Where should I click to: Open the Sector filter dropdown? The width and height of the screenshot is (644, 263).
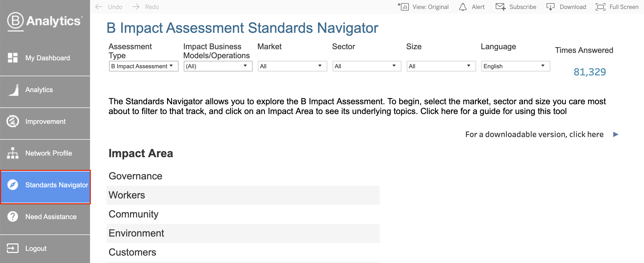click(367, 66)
